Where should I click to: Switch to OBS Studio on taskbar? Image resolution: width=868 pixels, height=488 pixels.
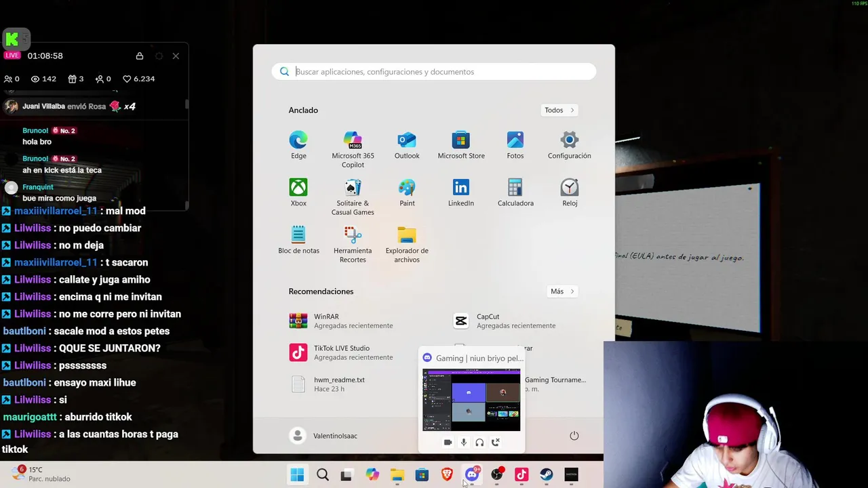[497, 475]
